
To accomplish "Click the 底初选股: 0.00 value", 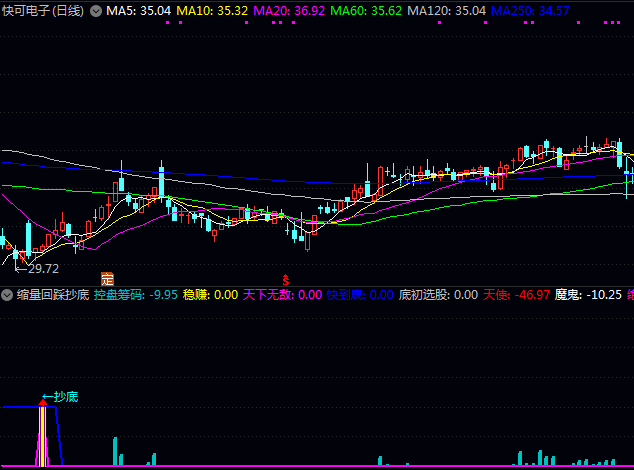I will [438, 295].
